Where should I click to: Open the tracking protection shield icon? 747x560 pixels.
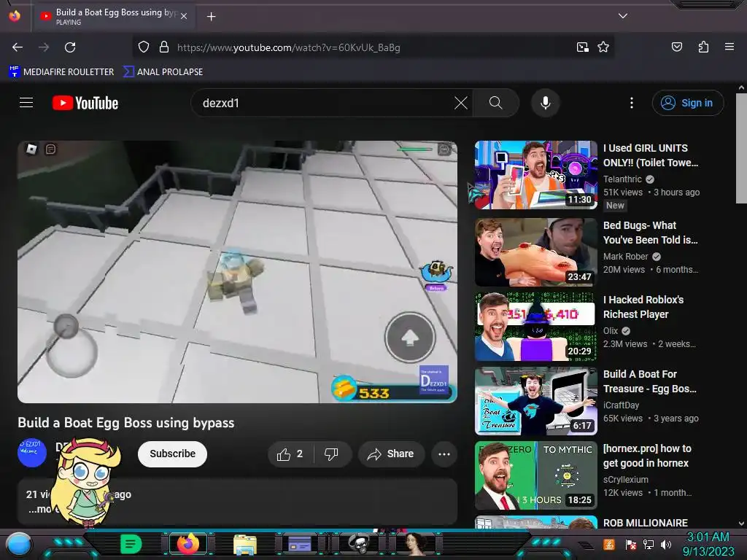click(144, 47)
